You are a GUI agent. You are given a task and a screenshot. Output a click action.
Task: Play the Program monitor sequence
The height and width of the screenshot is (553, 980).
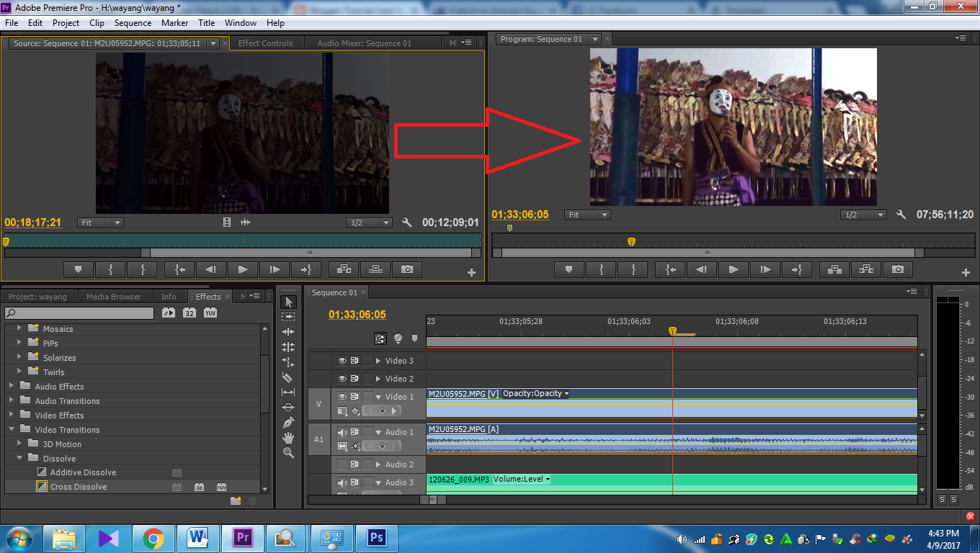point(733,269)
